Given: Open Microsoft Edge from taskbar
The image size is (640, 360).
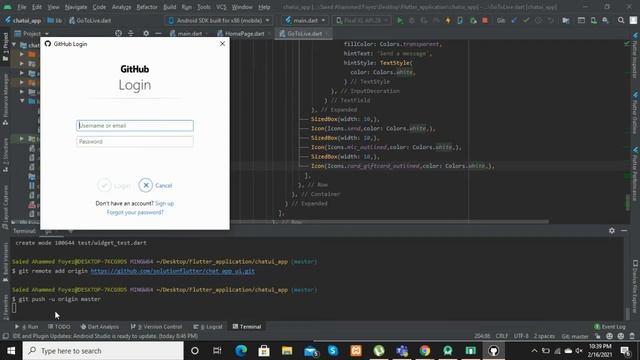Looking at the screenshot, I should click(x=241, y=351).
